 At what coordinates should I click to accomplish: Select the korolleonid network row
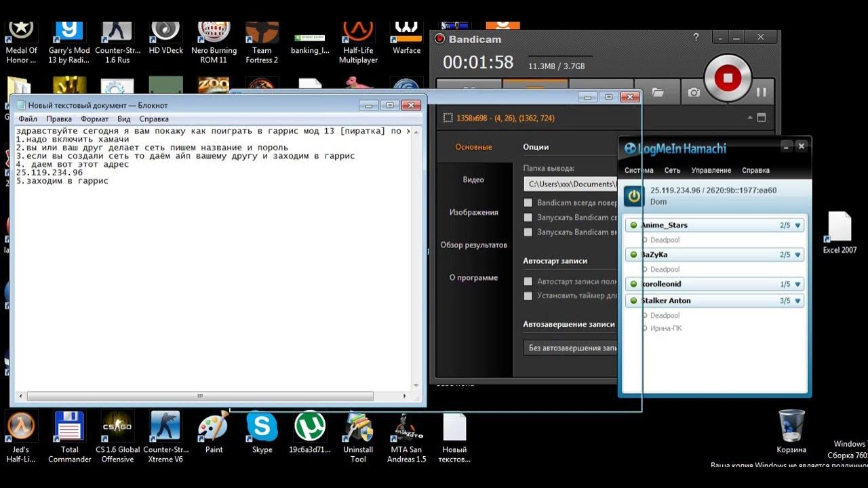click(x=715, y=284)
